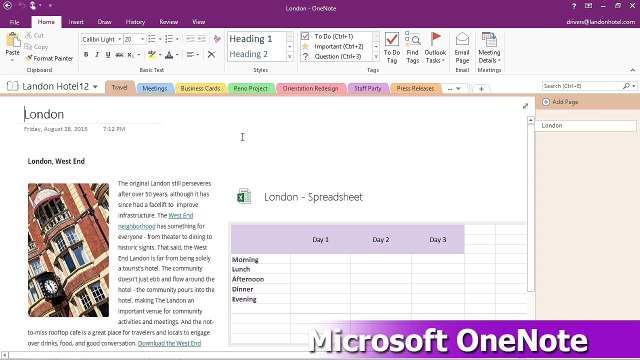Open the Landon Hotel12 notebook dropdown
Screen dimensions: 640x360
(95, 87)
